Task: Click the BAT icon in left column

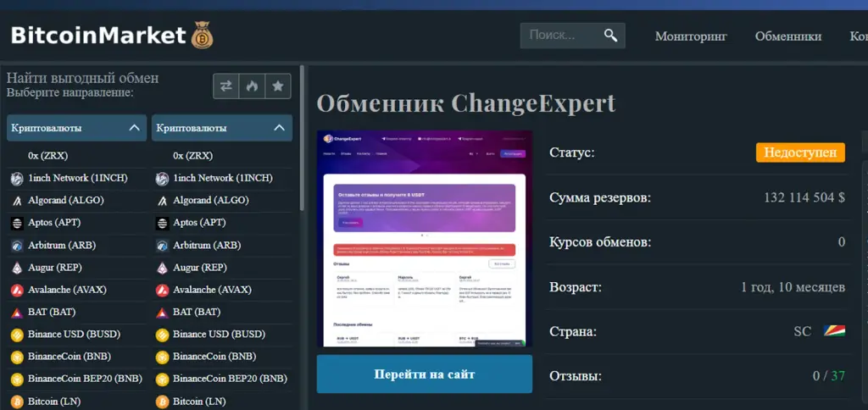Action: coord(17,312)
